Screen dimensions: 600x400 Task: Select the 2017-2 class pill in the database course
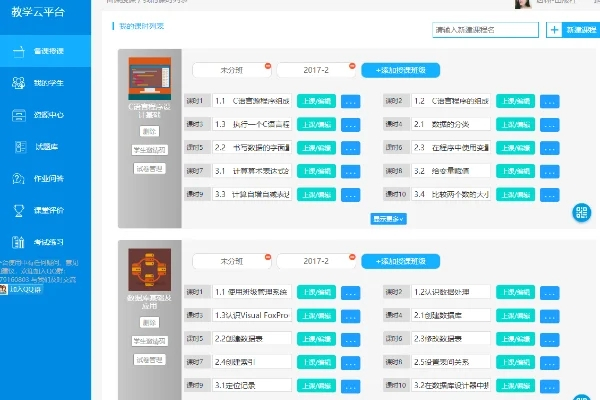point(316,261)
